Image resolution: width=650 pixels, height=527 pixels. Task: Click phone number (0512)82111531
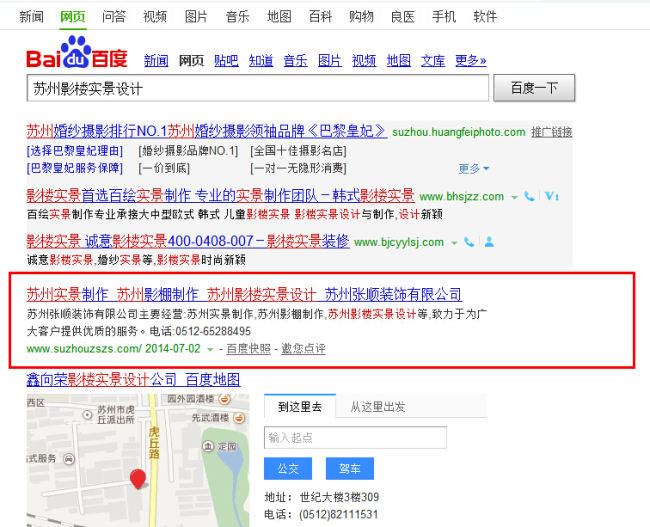pyautogui.click(x=338, y=515)
